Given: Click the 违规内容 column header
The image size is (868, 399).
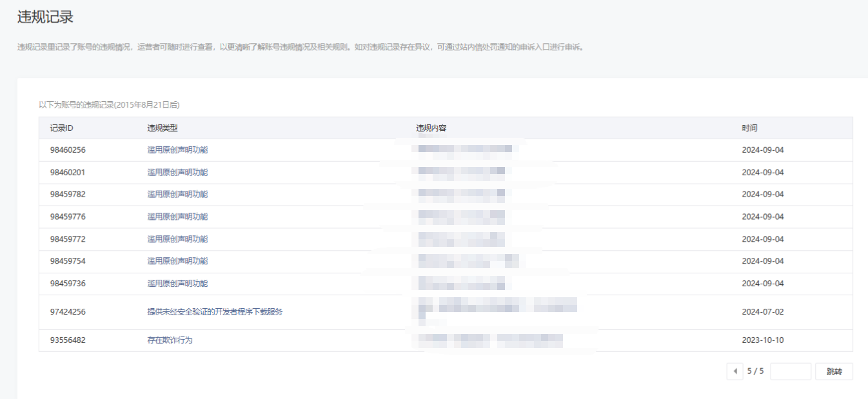Looking at the screenshot, I should click(x=431, y=128).
